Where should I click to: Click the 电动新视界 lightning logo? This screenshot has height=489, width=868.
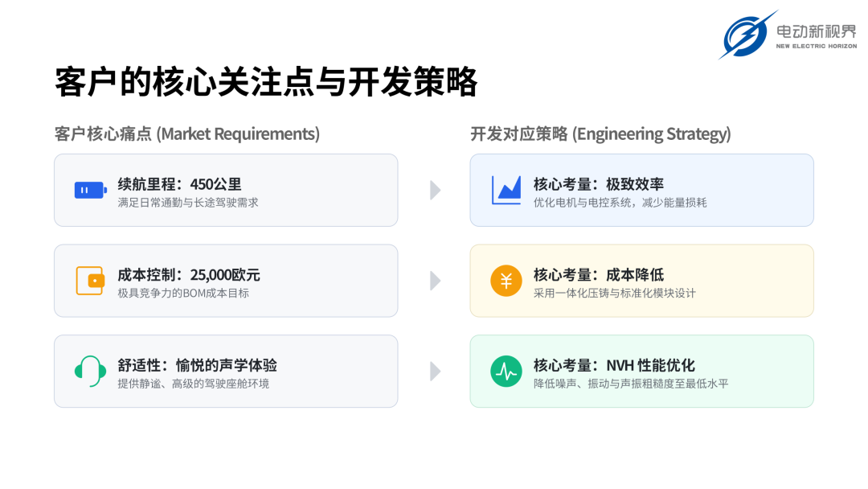tap(747, 35)
